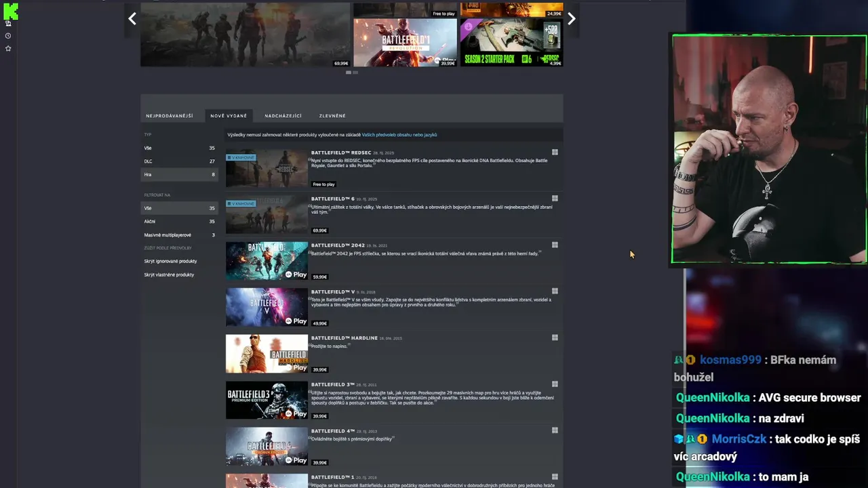
Task: Toggle Skrýt ignorované produkty option
Action: tap(170, 261)
